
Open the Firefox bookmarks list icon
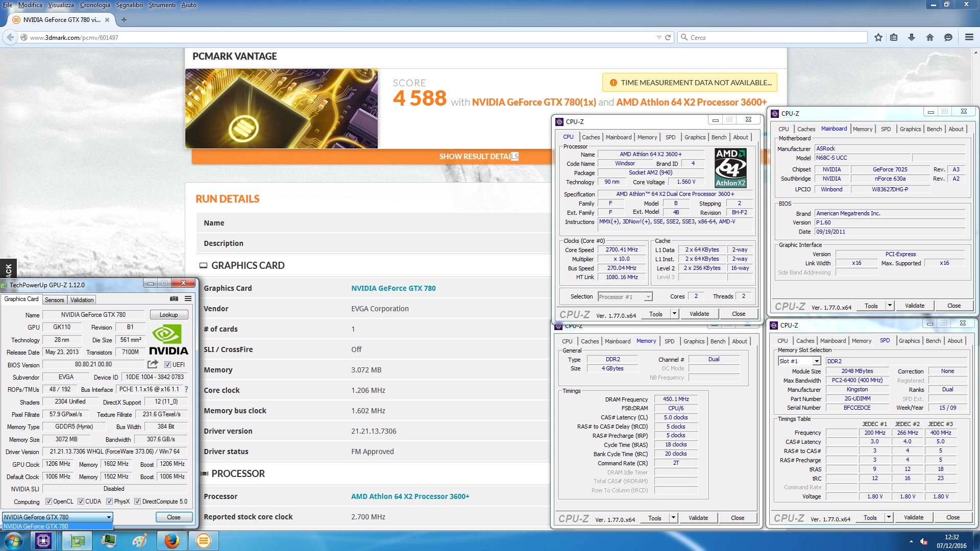pyautogui.click(x=894, y=37)
